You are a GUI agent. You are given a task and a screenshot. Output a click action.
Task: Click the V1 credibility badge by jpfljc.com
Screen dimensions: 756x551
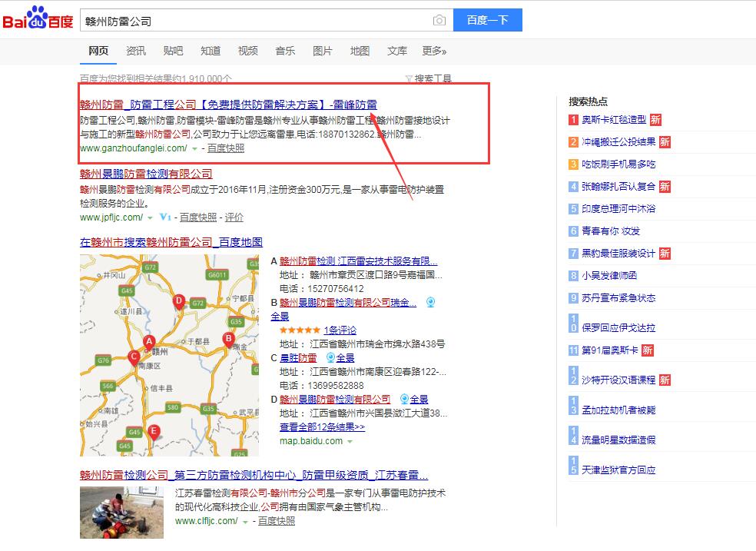tap(165, 217)
